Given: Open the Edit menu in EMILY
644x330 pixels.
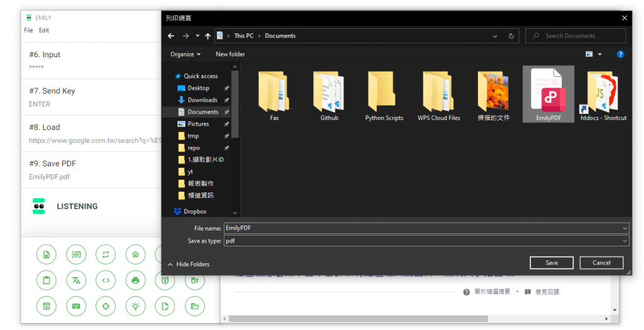Looking at the screenshot, I should 44,30.
